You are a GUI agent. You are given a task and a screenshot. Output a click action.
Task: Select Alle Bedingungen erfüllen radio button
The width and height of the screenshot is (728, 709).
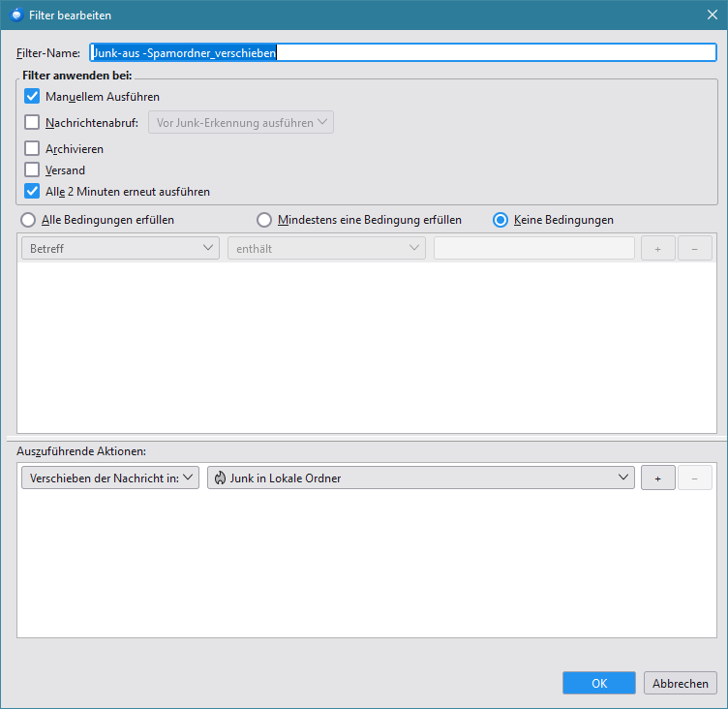28,220
